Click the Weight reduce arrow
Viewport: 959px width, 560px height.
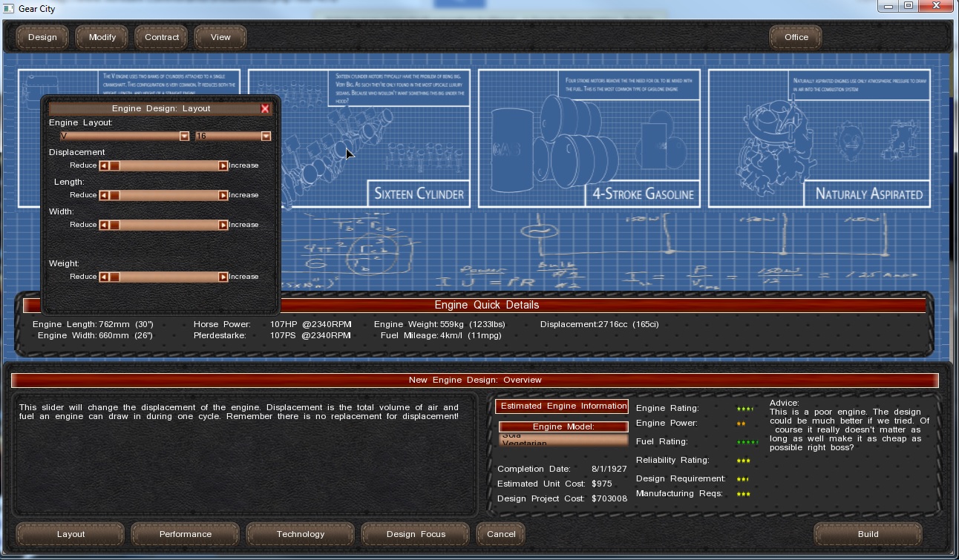104,277
